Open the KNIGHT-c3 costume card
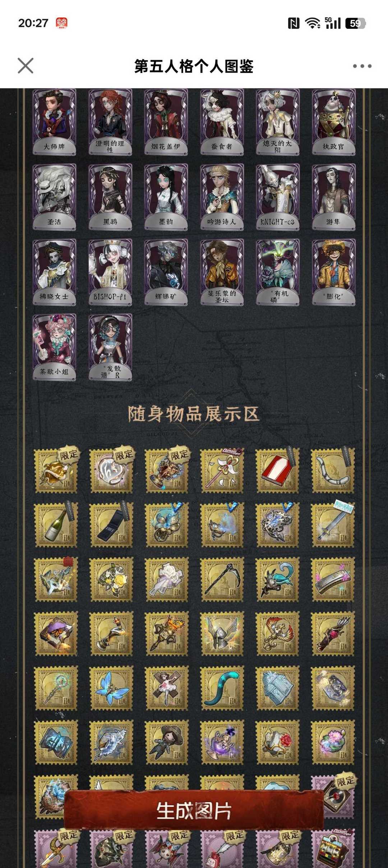Viewport: 388px width, 868px height. [278, 197]
